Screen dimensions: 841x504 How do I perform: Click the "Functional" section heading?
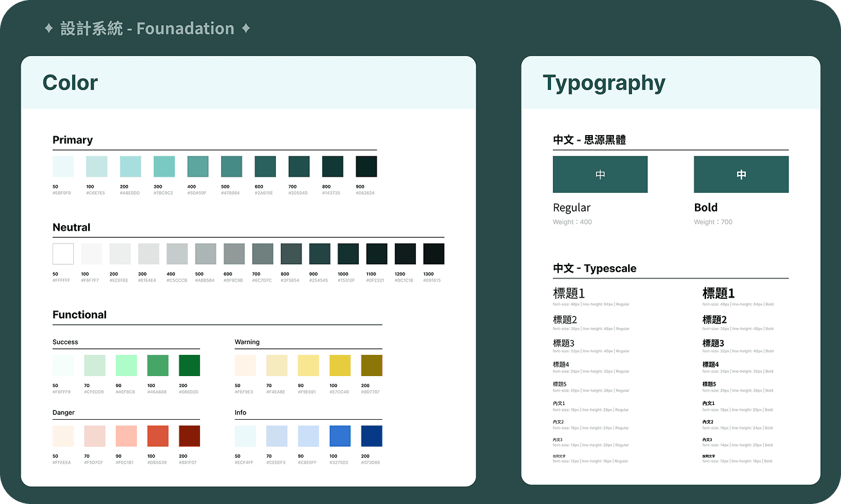[x=80, y=314]
